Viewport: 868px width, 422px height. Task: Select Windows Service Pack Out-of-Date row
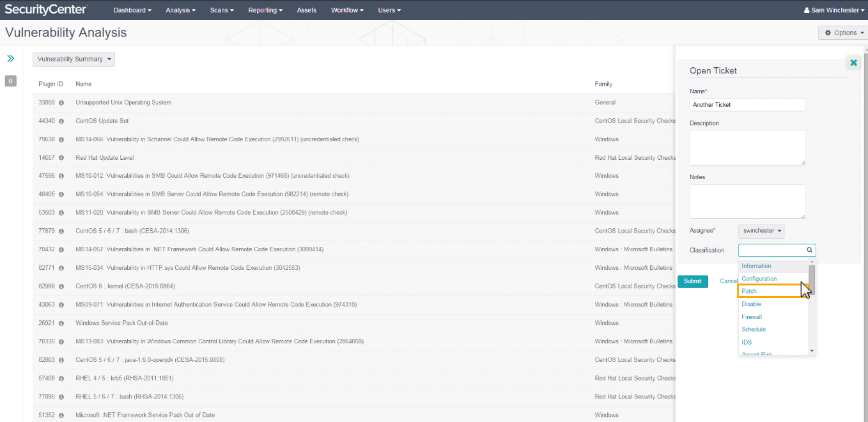coord(121,323)
